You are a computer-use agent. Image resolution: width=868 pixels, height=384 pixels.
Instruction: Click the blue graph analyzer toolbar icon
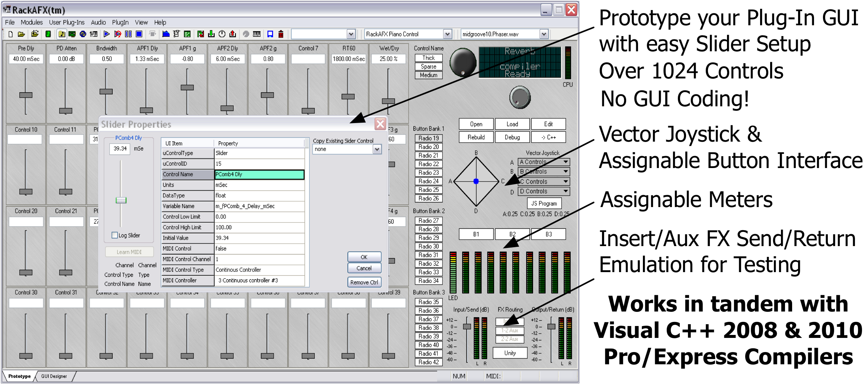[166, 34]
